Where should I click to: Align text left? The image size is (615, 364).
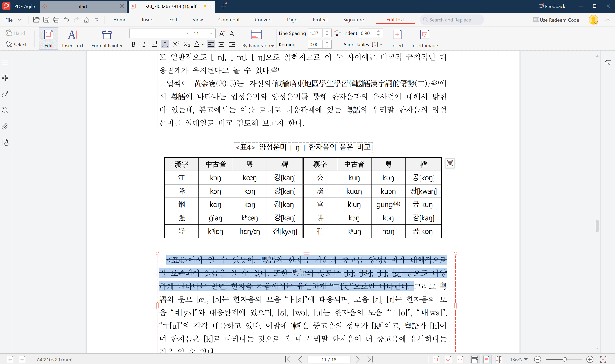click(x=211, y=44)
